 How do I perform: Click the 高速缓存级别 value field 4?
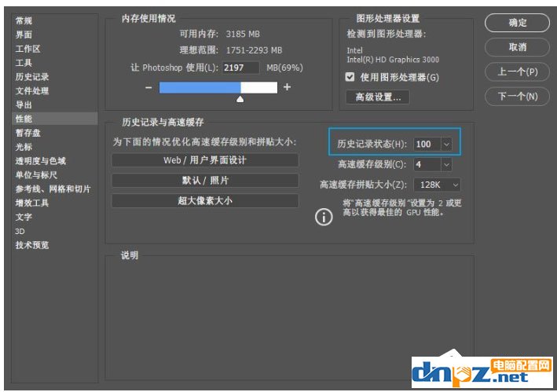click(x=427, y=164)
